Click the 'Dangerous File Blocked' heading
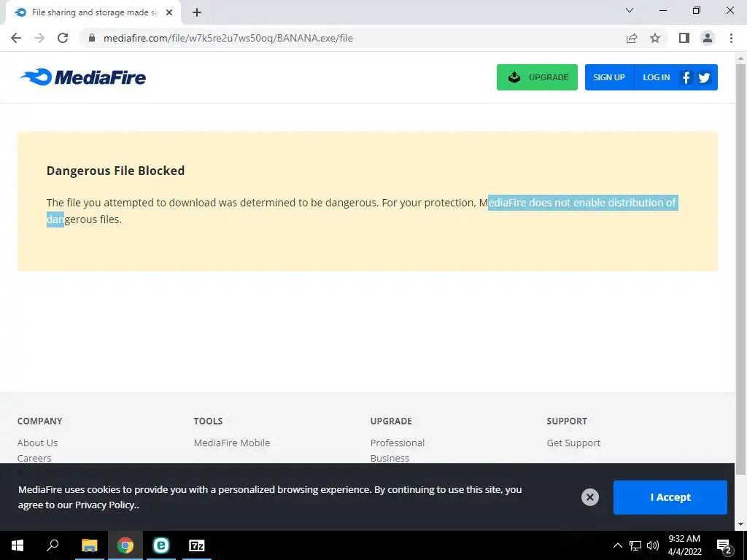Viewport: 747px width, 560px height. [x=115, y=171]
